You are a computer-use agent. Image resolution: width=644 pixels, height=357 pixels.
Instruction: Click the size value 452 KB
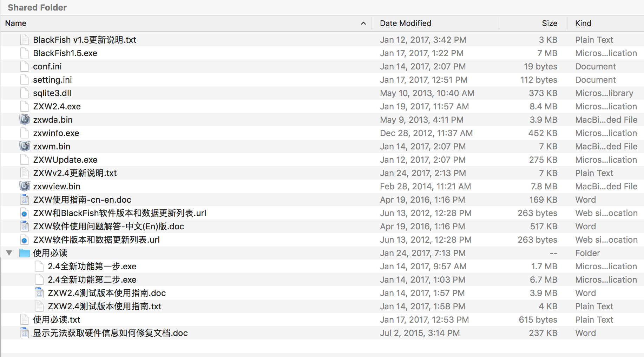543,133
